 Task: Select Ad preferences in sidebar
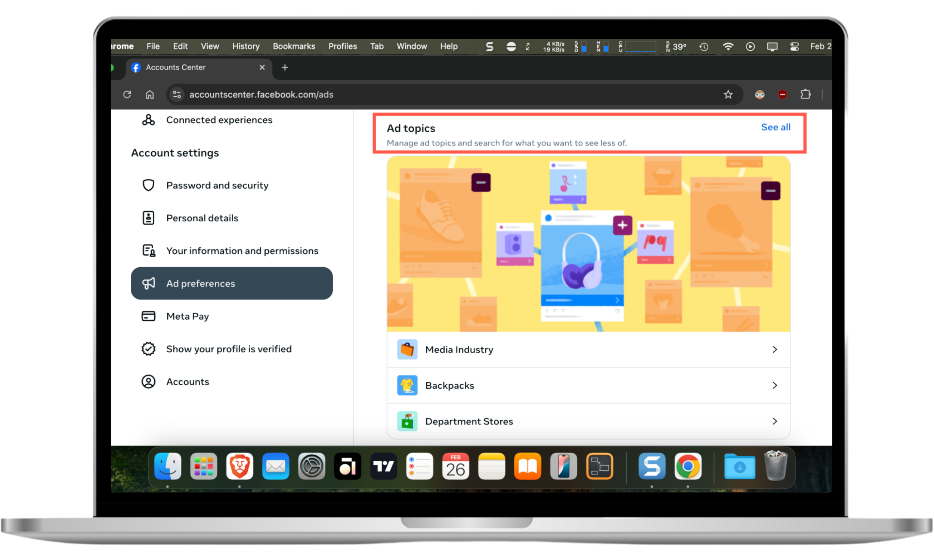(232, 283)
